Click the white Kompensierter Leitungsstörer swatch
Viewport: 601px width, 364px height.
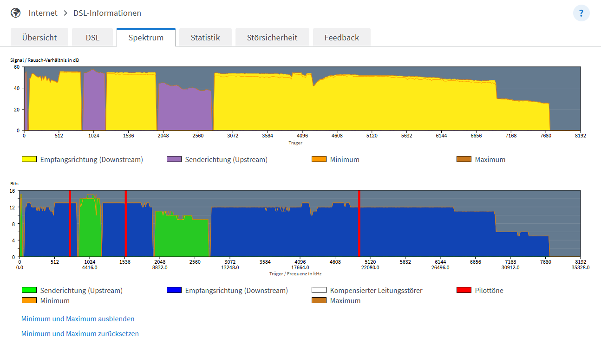tap(319, 290)
